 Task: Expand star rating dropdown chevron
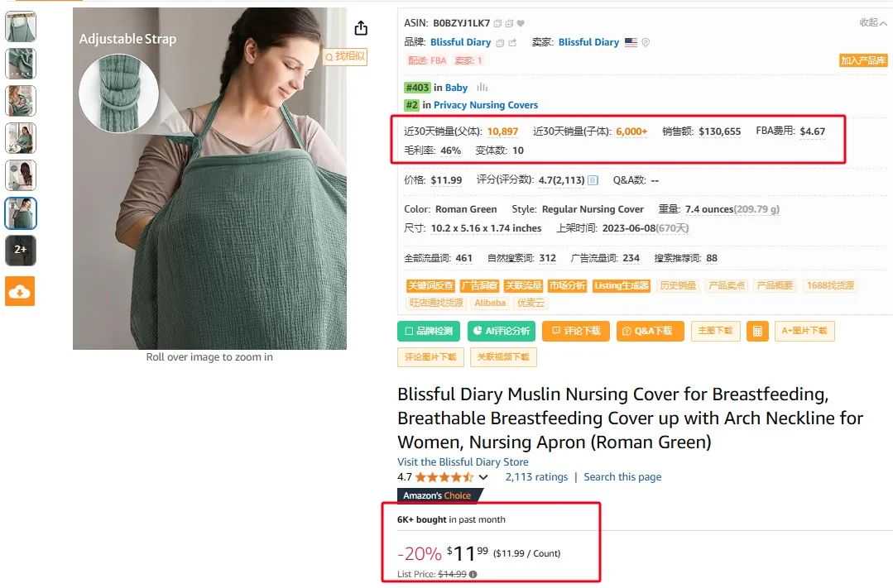click(x=483, y=477)
